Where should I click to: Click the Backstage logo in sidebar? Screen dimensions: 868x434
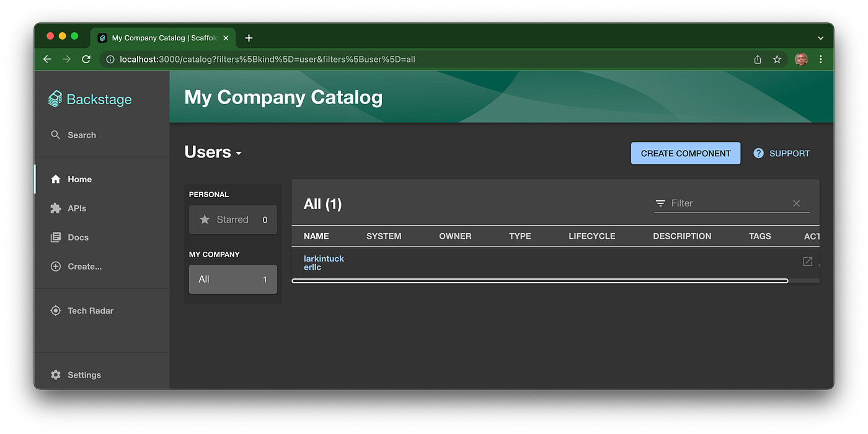click(x=90, y=99)
